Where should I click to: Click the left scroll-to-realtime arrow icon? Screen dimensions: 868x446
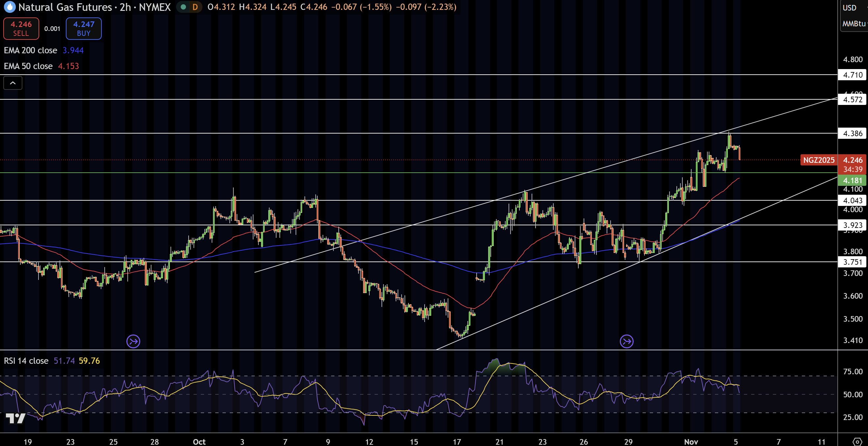[x=133, y=341]
